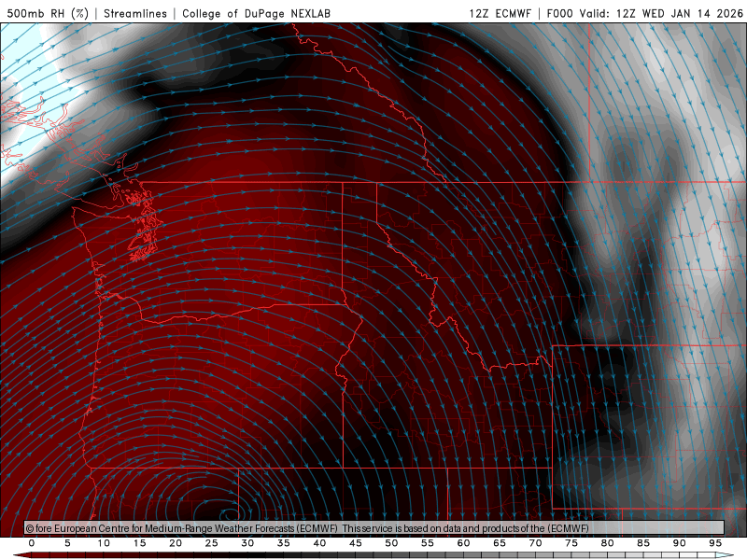Select the "Streamlines" label in header
The image size is (747, 560).
coord(135,13)
